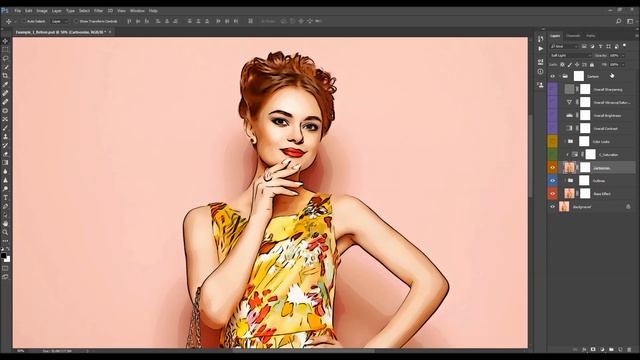Open the blend mode dropdown (Soft Light)
Screen dimensions: 640x360
pos(571,56)
